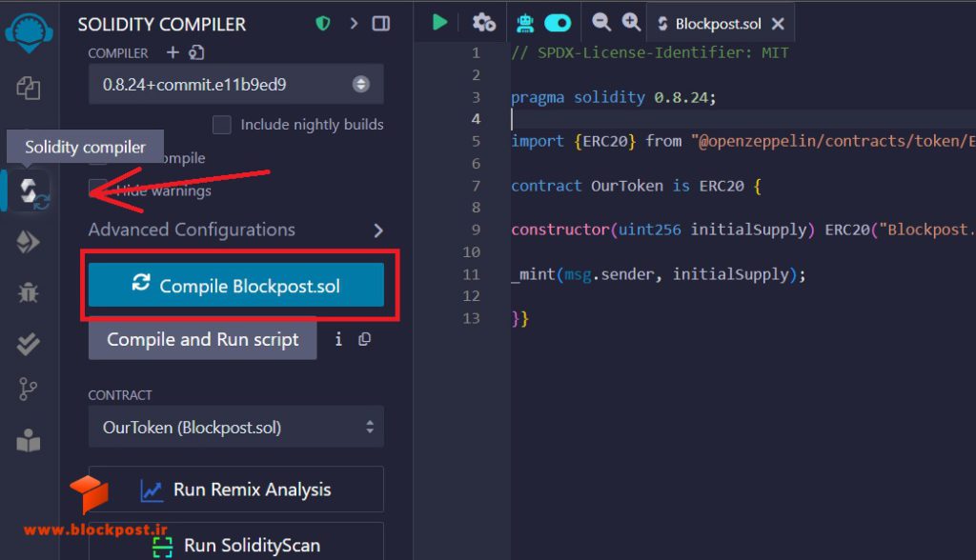Screen dimensions: 976x560
Task: Open the compiler version 0.8.24 dropdown
Action: 236,84
